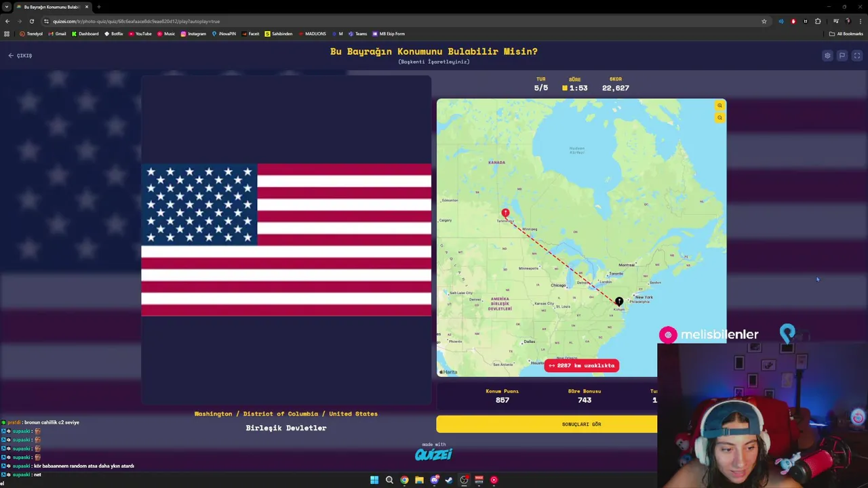Click the site information icon in the address bar
Viewport: 868px width, 488px height.
click(46, 21)
